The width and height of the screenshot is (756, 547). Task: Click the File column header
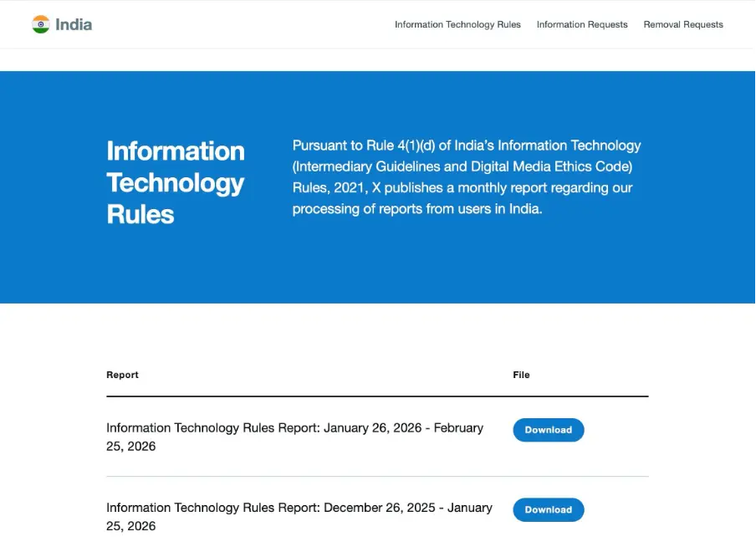tap(521, 375)
